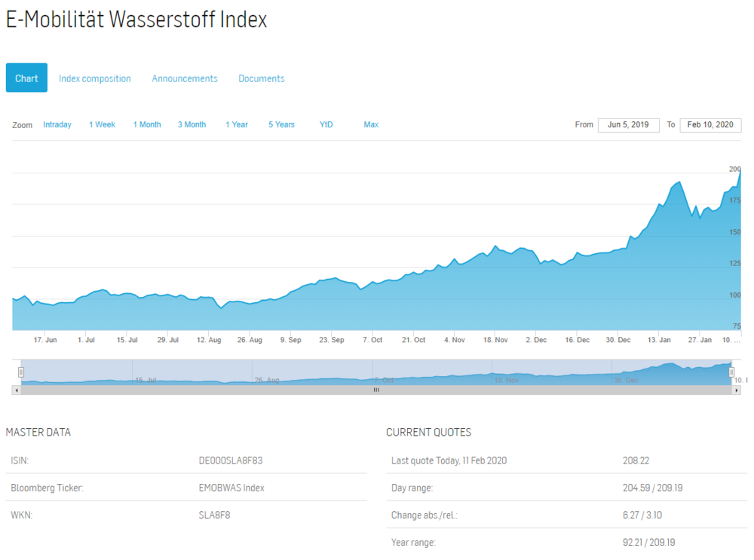This screenshot has width=754, height=560.
Task: Zoom chart to 1 Year
Action: (x=237, y=124)
